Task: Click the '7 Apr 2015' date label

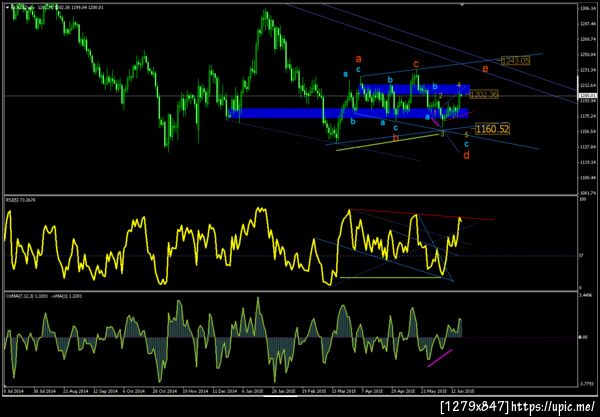Action: [372, 391]
